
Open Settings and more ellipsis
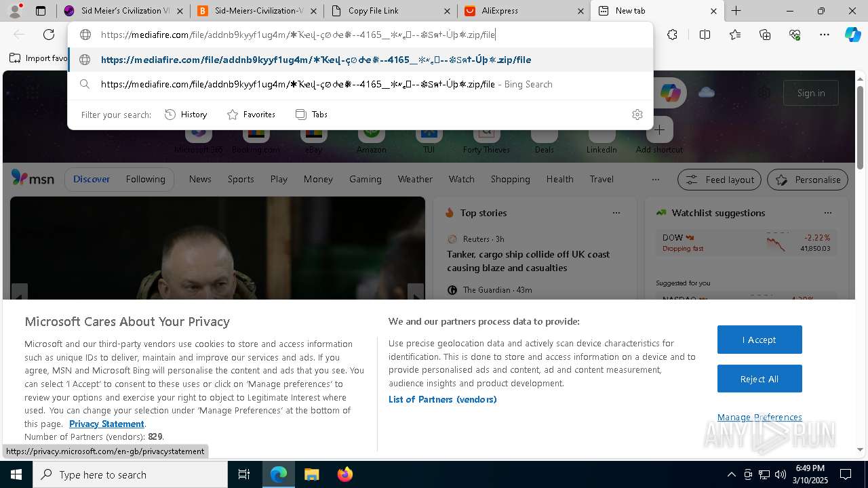point(825,35)
